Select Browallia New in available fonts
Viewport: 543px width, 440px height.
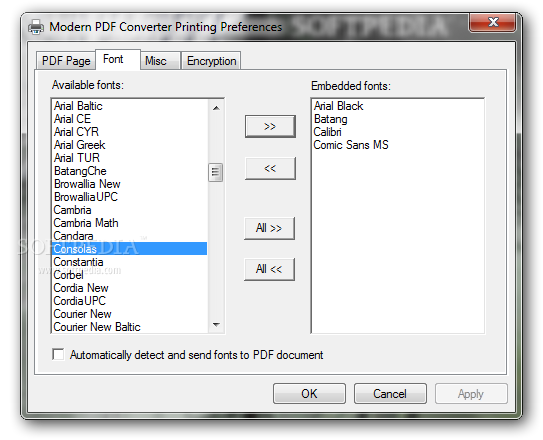130,184
